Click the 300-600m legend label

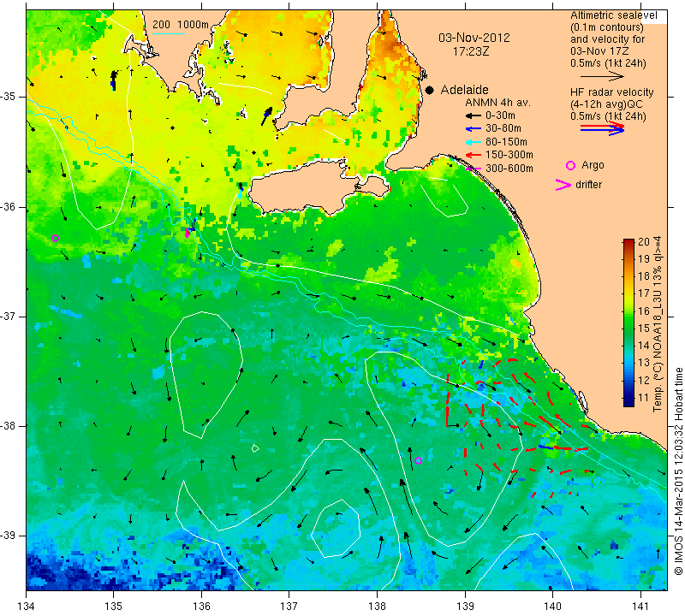pos(509,169)
